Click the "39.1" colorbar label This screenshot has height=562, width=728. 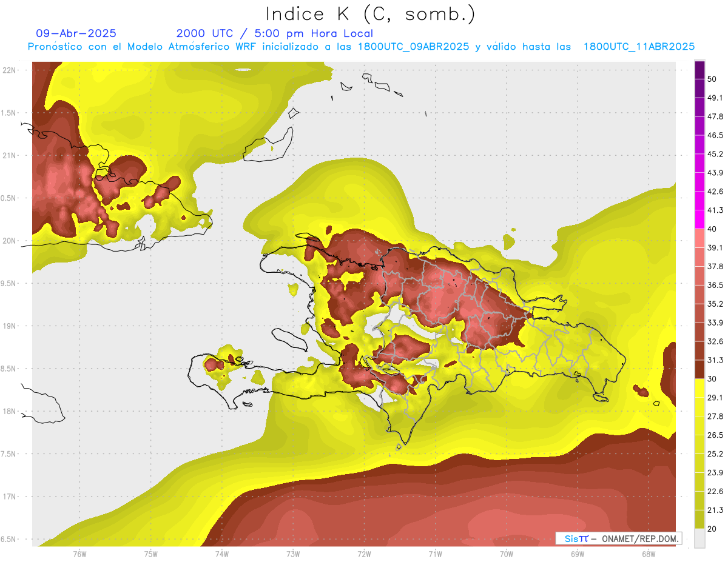point(715,247)
